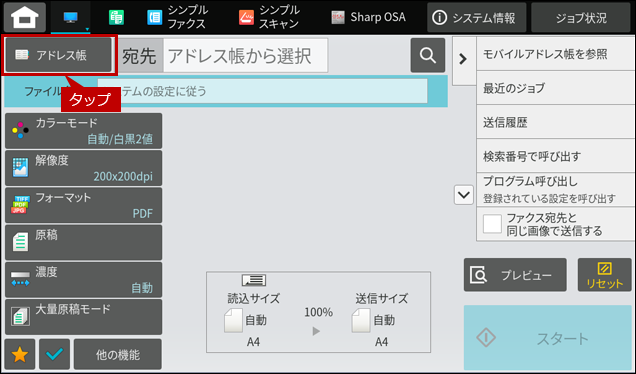636x374 pixels.
Task: Click the blue checkmark icon
Action: pos(54,355)
